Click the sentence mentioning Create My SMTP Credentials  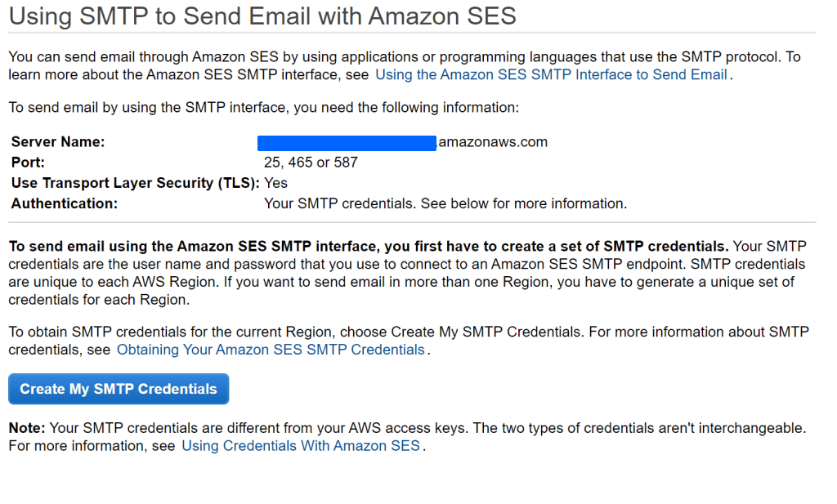pyautogui.click(x=409, y=332)
